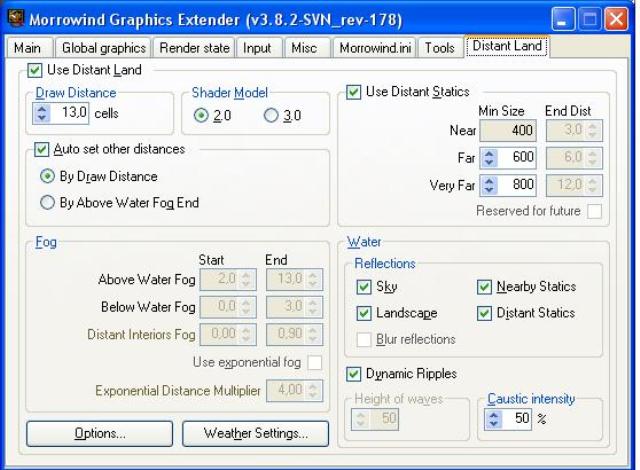The width and height of the screenshot is (640, 470).
Task: Open Weather Settings... dialog
Action: (257, 434)
